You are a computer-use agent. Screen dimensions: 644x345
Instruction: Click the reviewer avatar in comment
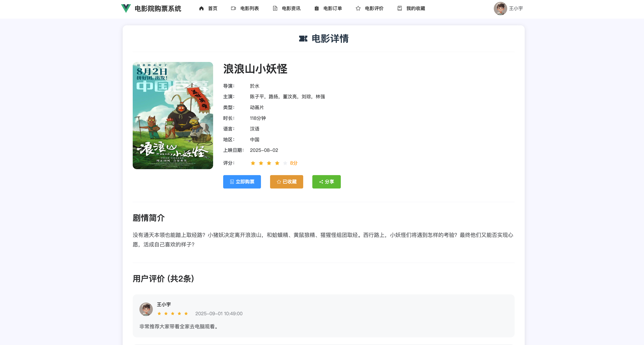point(146,309)
